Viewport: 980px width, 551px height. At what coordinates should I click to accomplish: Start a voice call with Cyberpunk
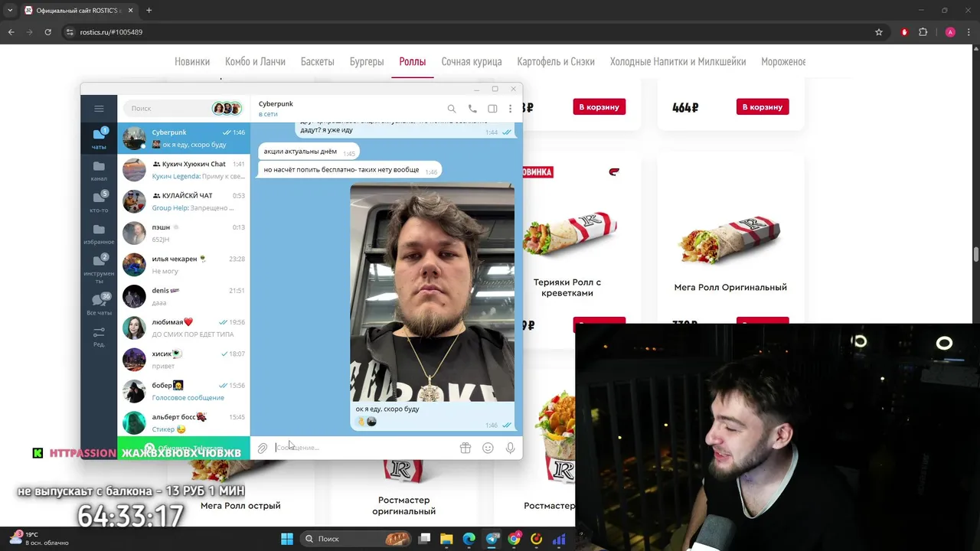[472, 109]
